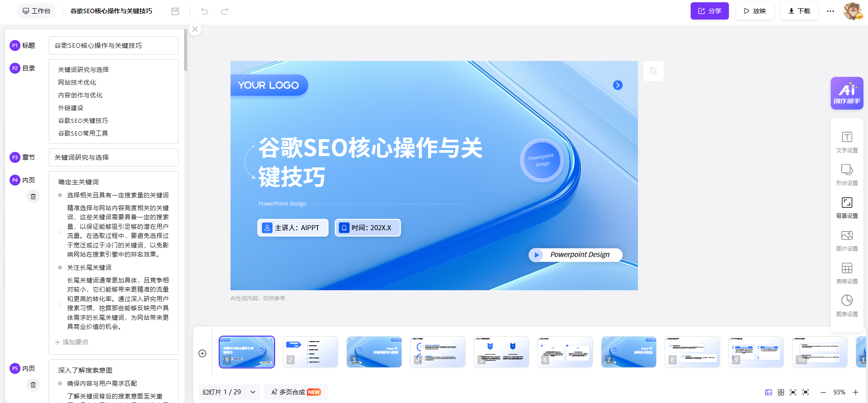This screenshot has width=868, height=403.
Task: Open 形状设置 shape settings
Action: (847, 175)
